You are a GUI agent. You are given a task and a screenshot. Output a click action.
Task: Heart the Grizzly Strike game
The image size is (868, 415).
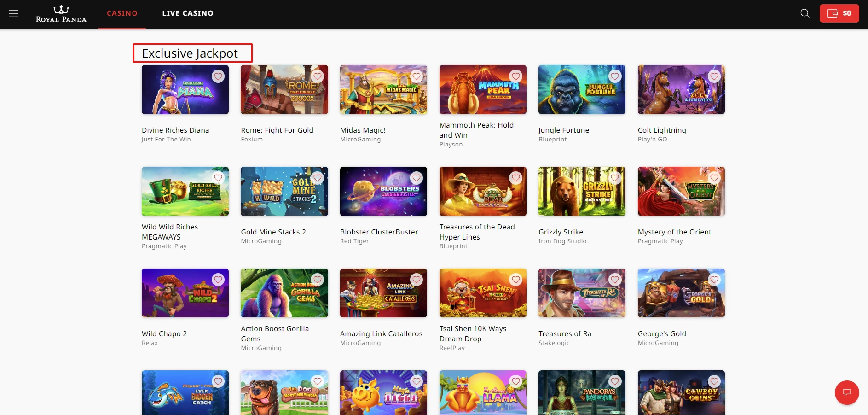(x=615, y=178)
